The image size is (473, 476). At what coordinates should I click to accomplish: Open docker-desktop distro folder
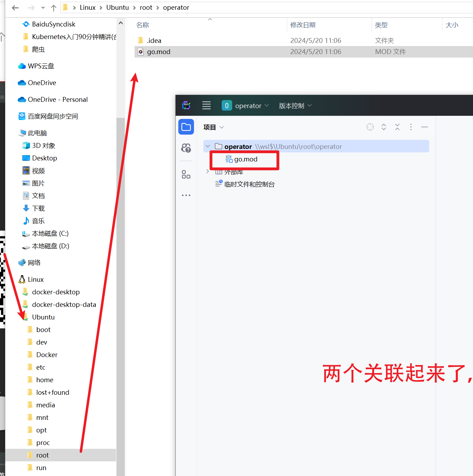click(x=51, y=292)
